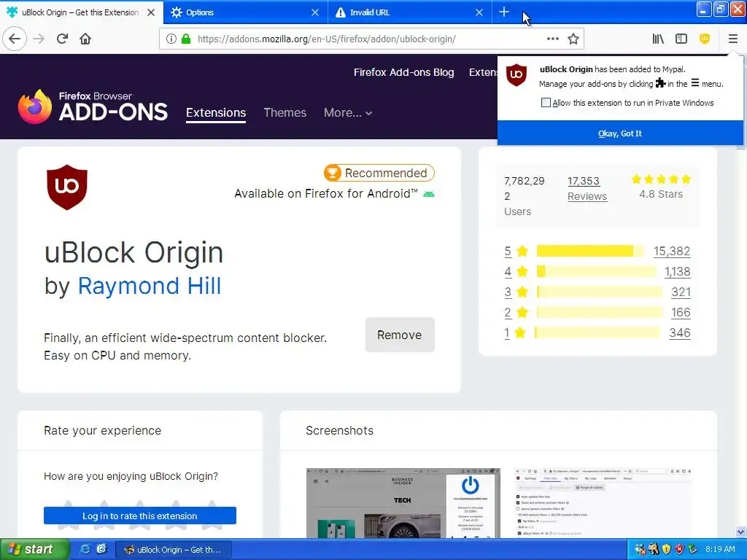Image resolution: width=747 pixels, height=560 pixels.
Task: Open the Themes navigation item
Action: [x=285, y=113]
